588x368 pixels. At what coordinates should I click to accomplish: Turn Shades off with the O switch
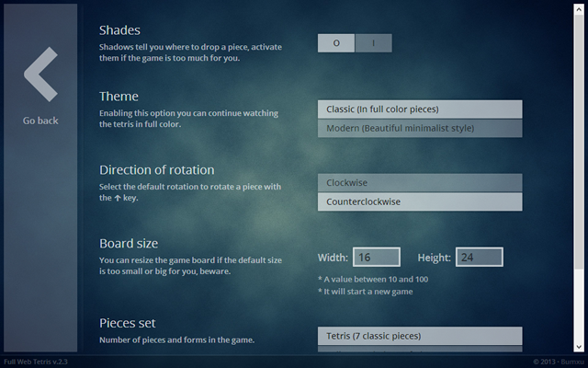[x=336, y=43]
